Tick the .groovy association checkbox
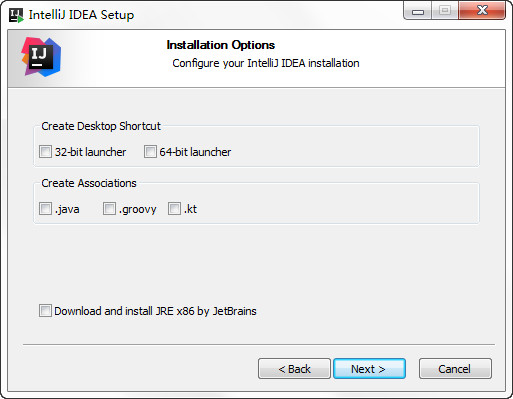 pyautogui.click(x=109, y=209)
